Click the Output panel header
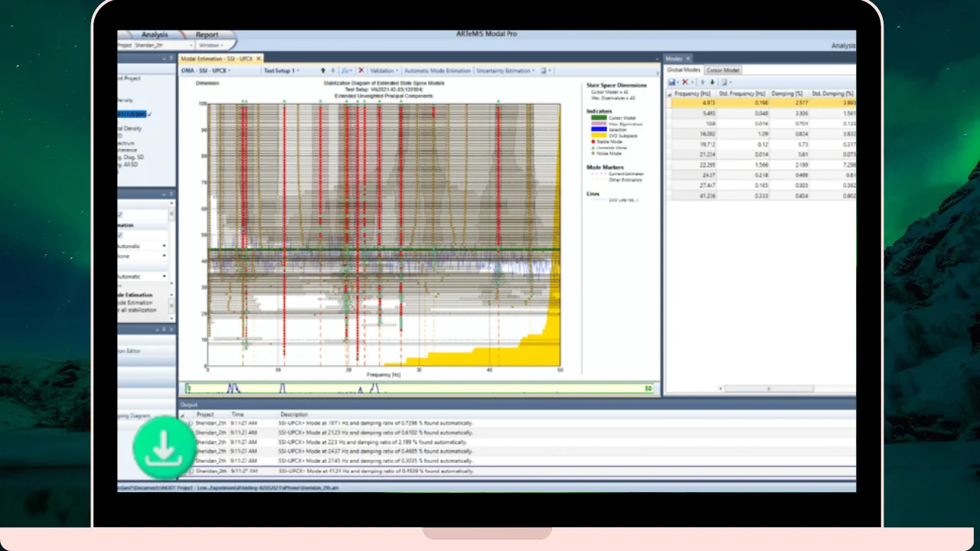 coord(516,404)
